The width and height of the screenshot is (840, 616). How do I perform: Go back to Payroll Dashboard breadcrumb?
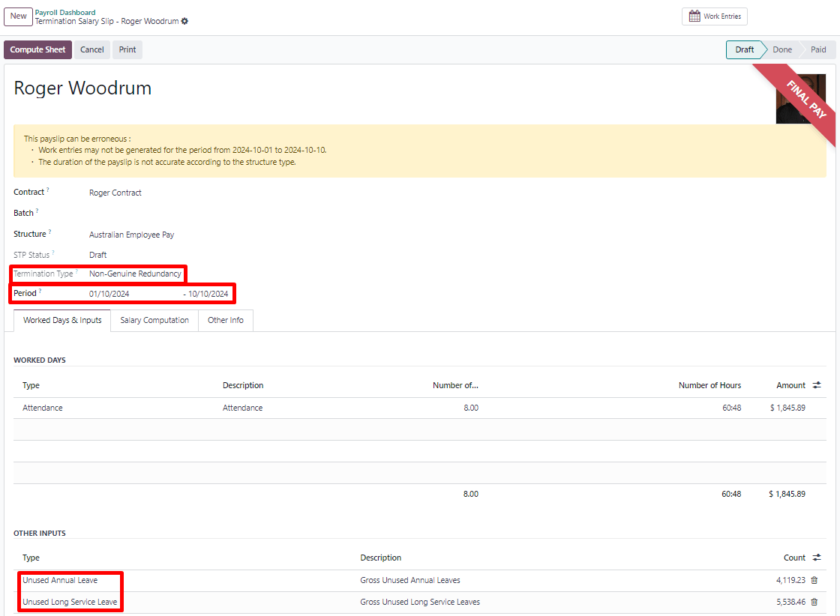[65, 13]
